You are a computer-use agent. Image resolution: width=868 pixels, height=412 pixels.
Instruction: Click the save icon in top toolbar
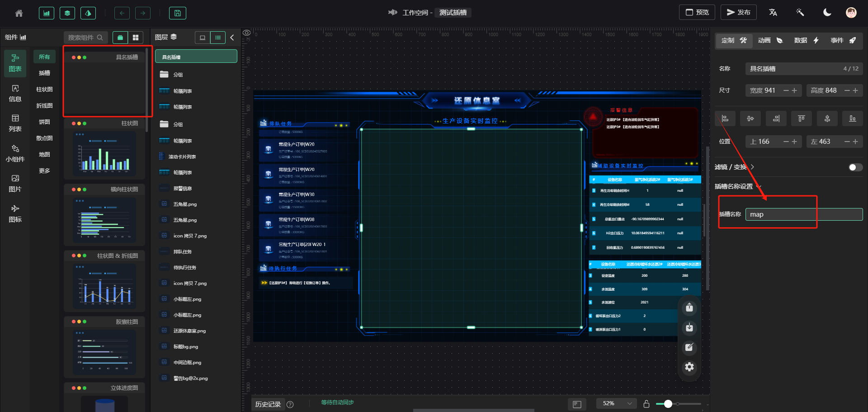(178, 13)
